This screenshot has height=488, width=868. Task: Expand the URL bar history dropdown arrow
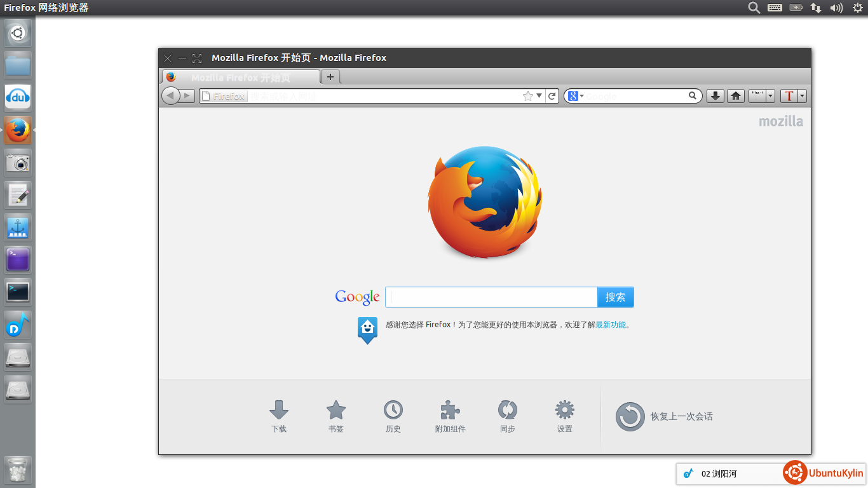tap(539, 96)
